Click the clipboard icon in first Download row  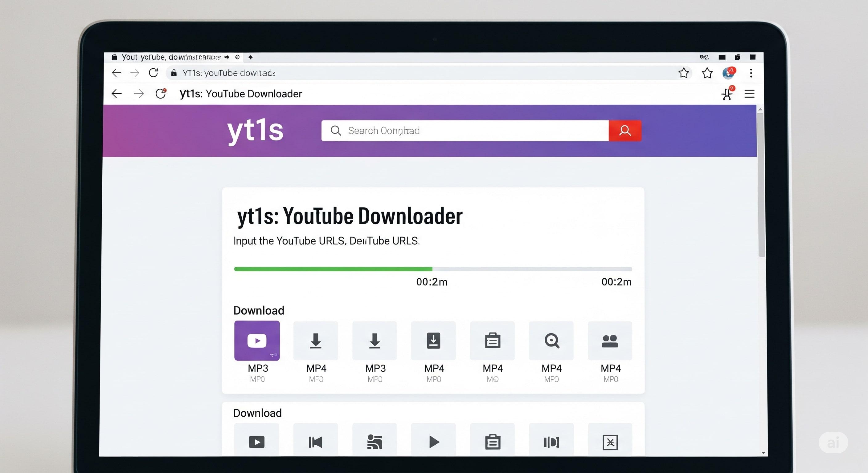pyautogui.click(x=492, y=340)
